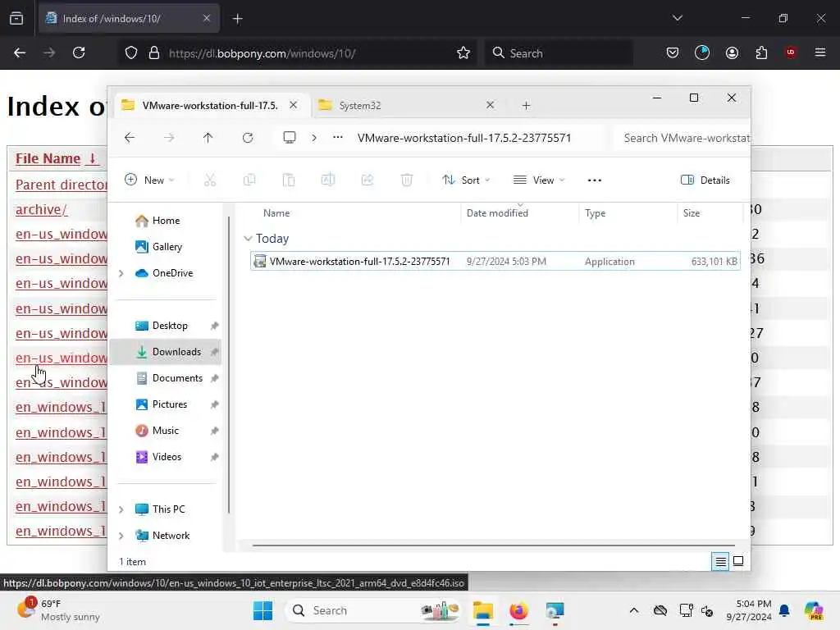
Task: Switch to large thumbnails view layout
Action: (x=738, y=561)
